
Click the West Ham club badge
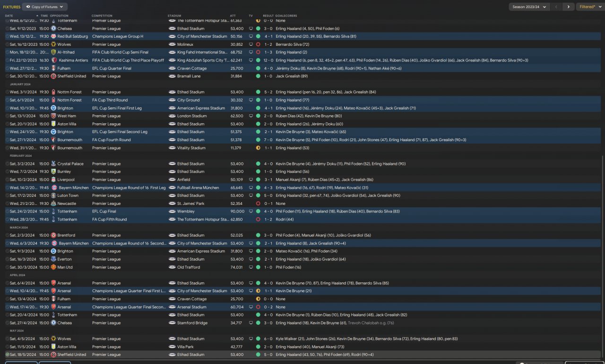pos(53,116)
